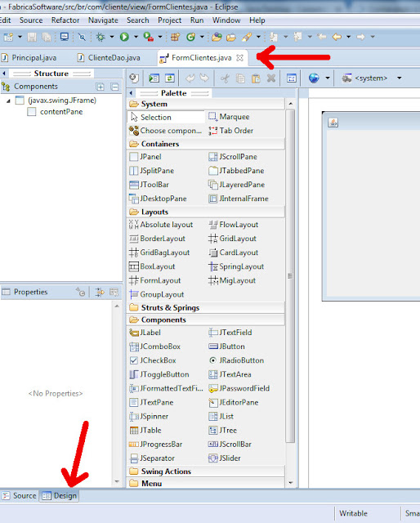This screenshot has width=420, height=523.
Task: Choose JTable from the Components group
Action: [x=145, y=431]
